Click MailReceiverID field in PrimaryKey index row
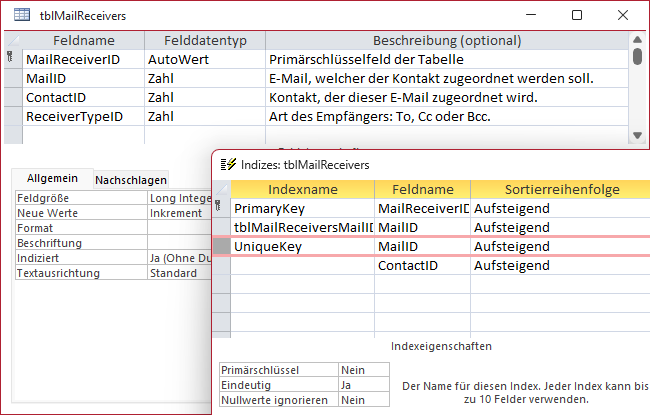 [423, 209]
